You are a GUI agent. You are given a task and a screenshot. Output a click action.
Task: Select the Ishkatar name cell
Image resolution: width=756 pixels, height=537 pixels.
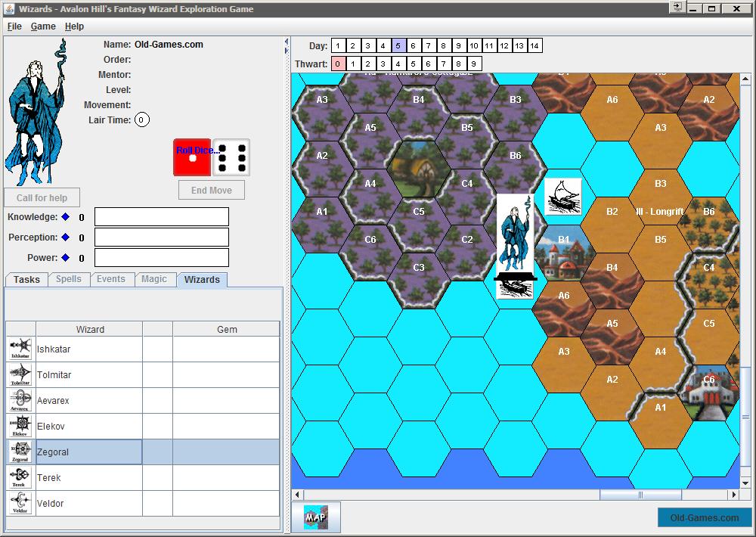click(x=89, y=349)
